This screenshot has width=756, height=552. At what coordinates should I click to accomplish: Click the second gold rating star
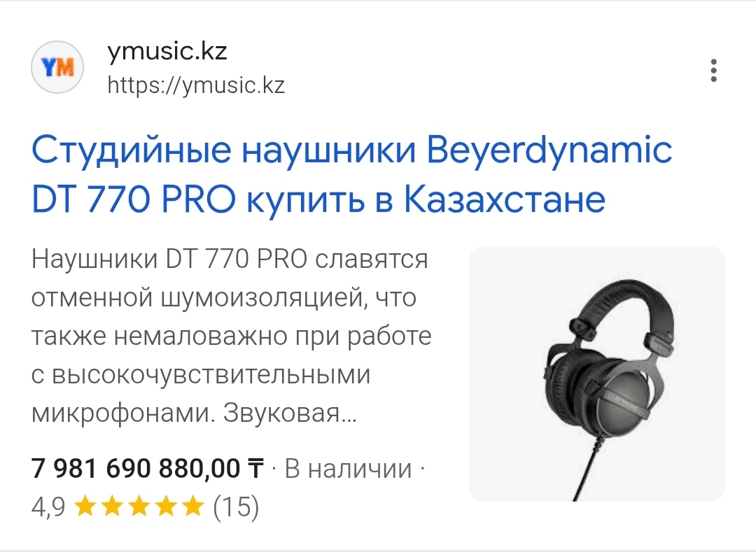(x=112, y=507)
